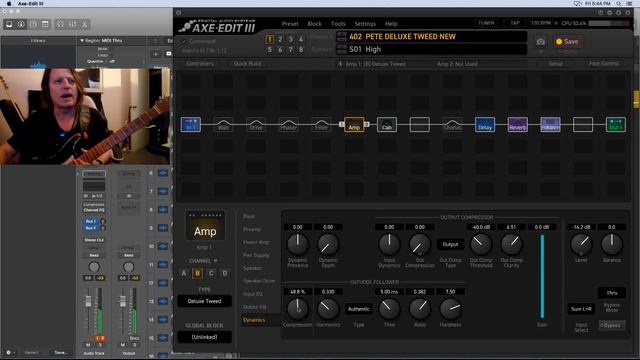Click the Hardness knob

(x=450, y=309)
